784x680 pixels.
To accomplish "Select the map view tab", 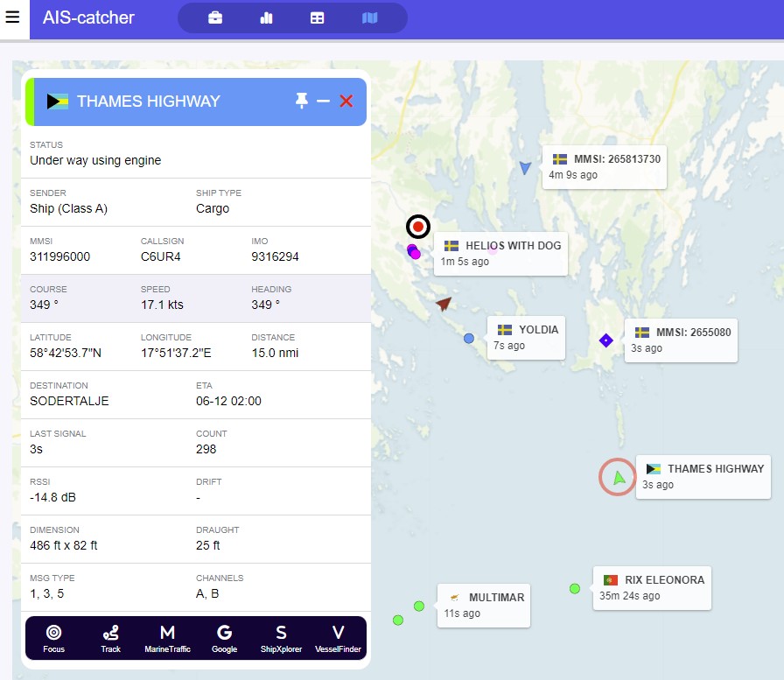I will [369, 18].
